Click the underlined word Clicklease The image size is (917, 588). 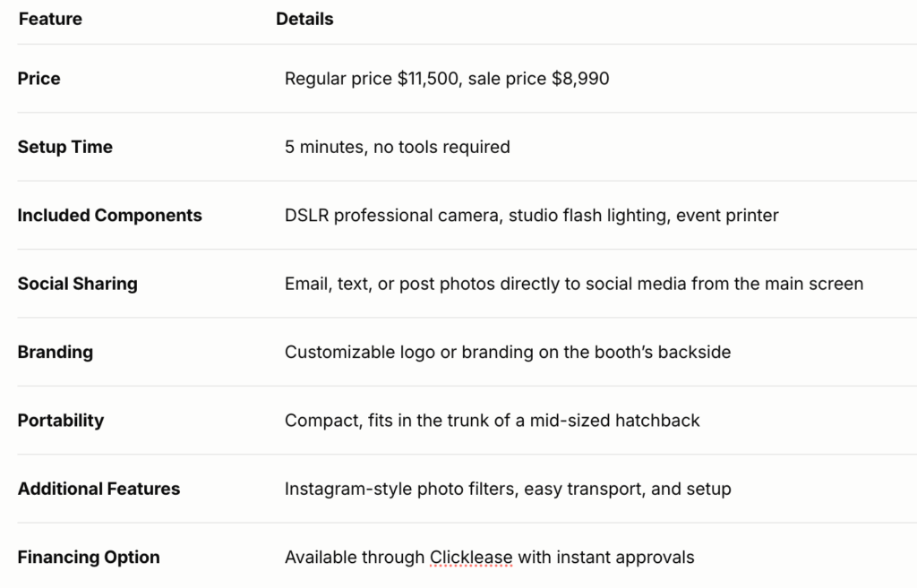coord(471,558)
